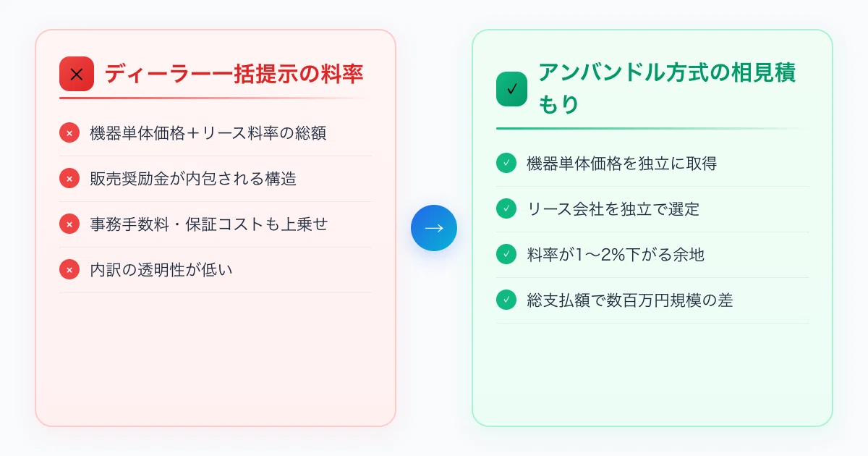The height and width of the screenshot is (456, 868).
Task: Click the red x bullet next to 内訳の透明性が低い
Action: point(69,270)
